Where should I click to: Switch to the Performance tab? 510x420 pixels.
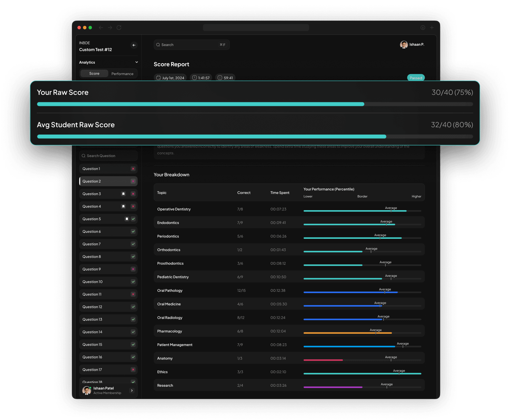tap(122, 74)
